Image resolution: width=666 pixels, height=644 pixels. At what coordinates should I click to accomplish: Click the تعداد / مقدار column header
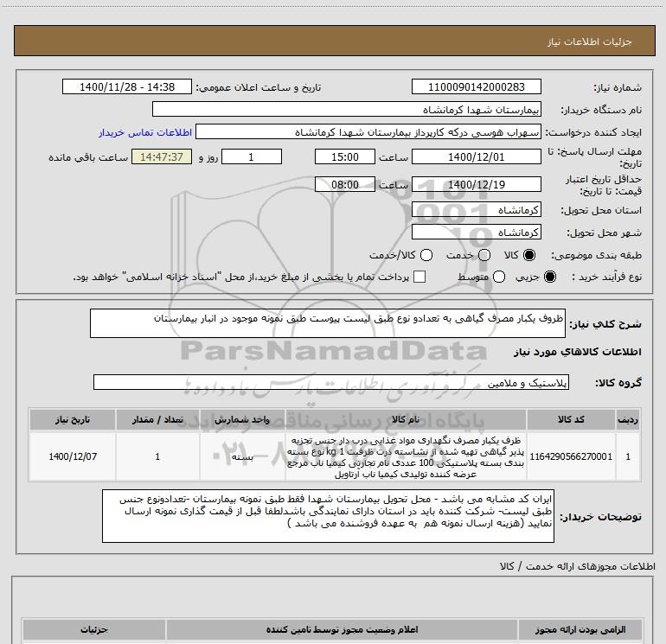(157, 419)
